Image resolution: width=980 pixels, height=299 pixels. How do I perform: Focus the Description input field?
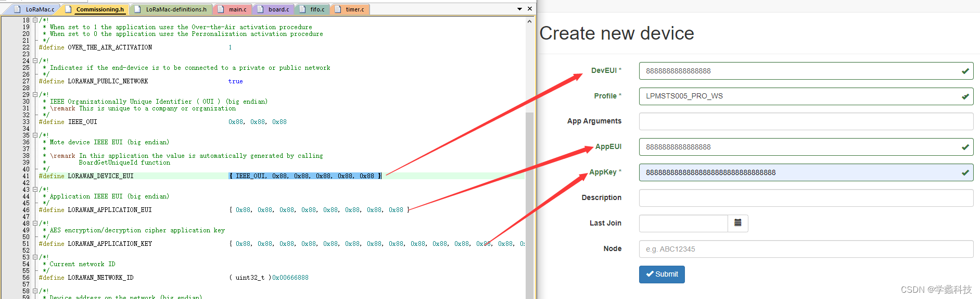pyautogui.click(x=806, y=198)
